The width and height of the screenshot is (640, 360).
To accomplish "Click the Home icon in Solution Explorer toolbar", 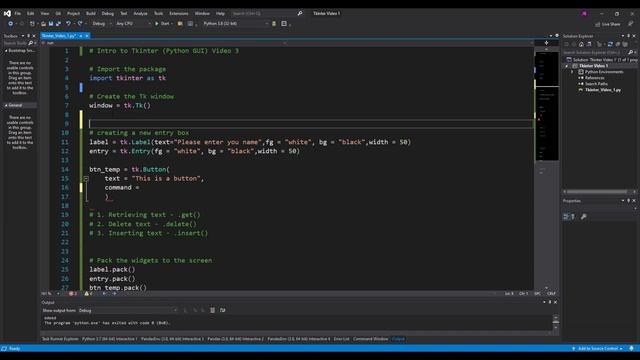I will pyautogui.click(x=581, y=44).
